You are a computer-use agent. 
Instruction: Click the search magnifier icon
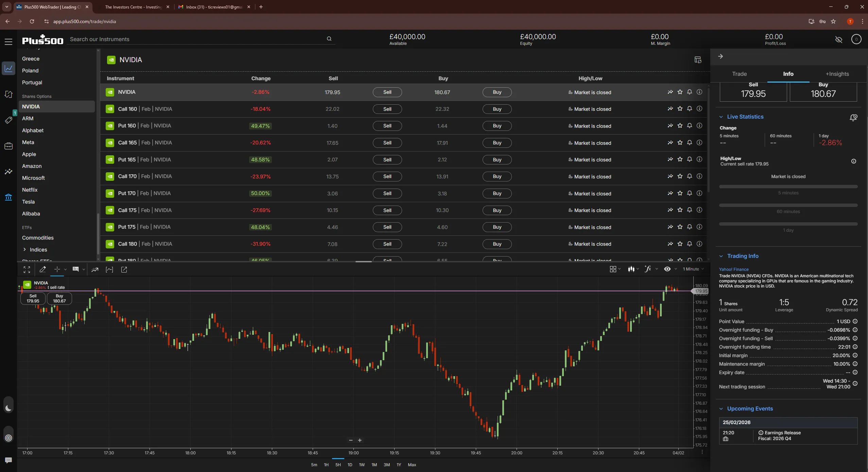329,39
